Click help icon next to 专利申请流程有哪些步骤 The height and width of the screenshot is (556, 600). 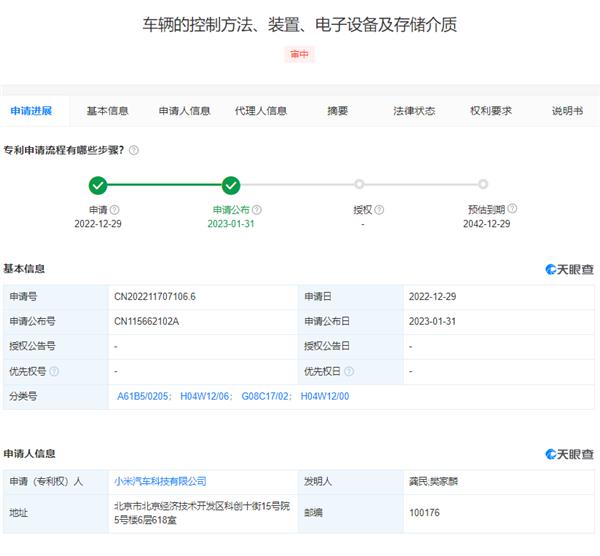pos(134,150)
